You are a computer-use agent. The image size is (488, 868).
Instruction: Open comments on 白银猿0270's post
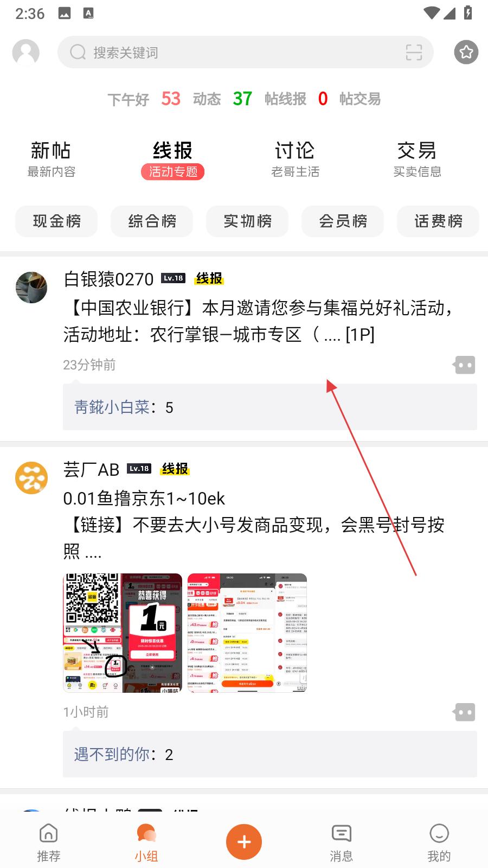[x=464, y=365]
